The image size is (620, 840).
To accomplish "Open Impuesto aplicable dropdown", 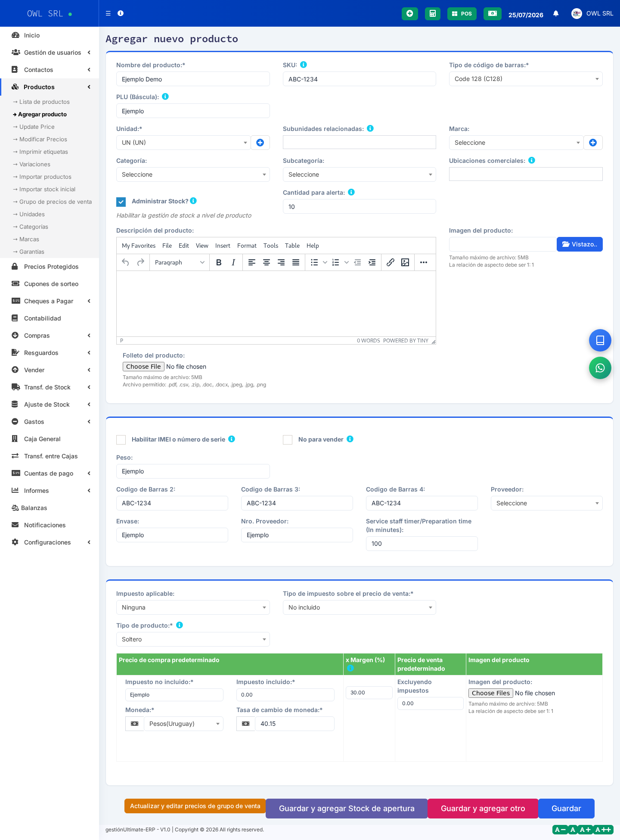I will [x=193, y=607].
